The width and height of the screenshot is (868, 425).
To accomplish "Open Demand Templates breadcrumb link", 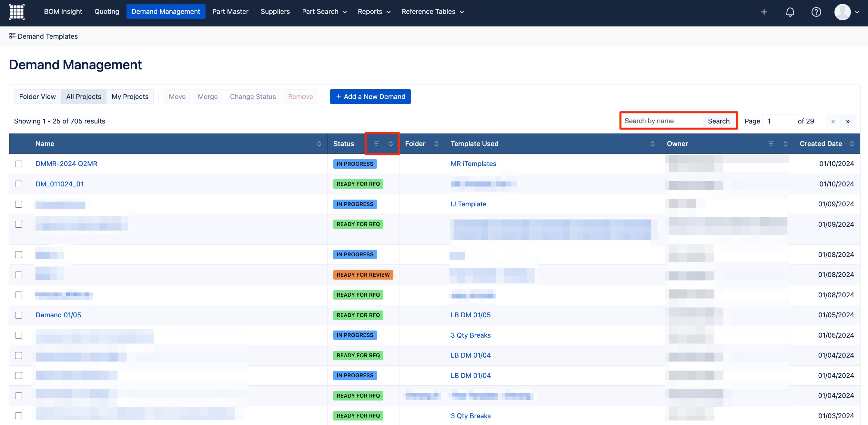I will point(47,36).
